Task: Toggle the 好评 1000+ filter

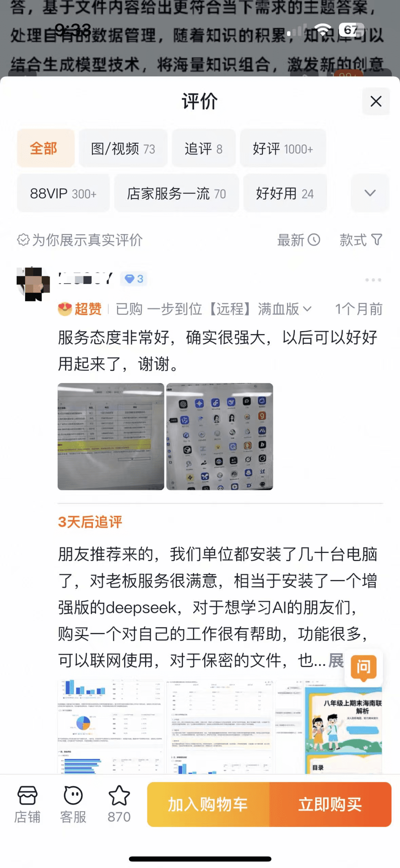Action: [x=283, y=148]
